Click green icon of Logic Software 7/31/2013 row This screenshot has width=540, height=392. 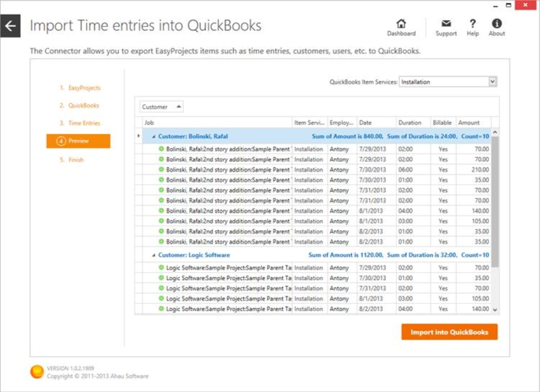coord(161,288)
